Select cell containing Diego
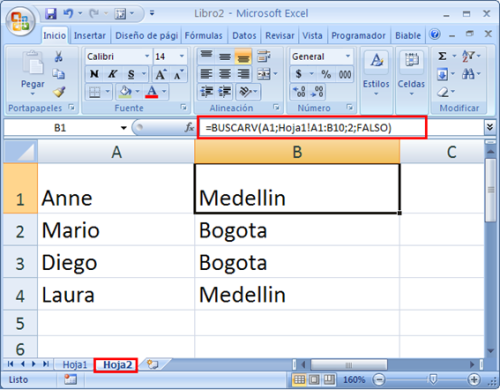The width and height of the screenshot is (500, 390). [116, 262]
